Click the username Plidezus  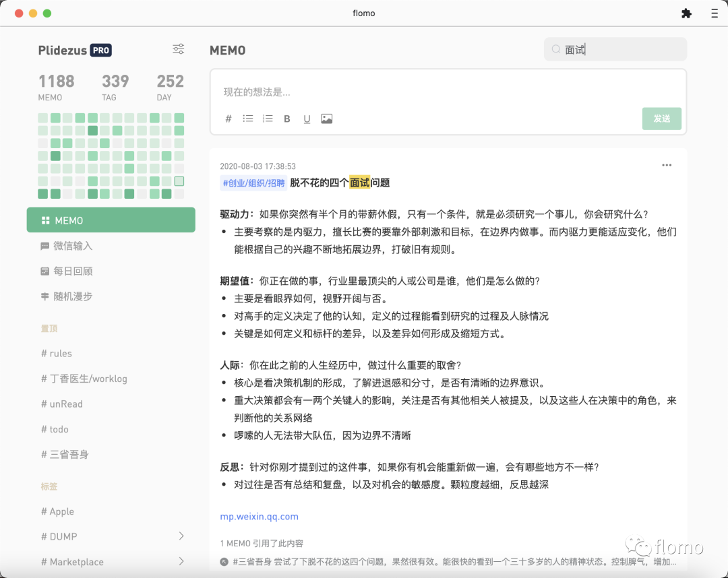62,50
